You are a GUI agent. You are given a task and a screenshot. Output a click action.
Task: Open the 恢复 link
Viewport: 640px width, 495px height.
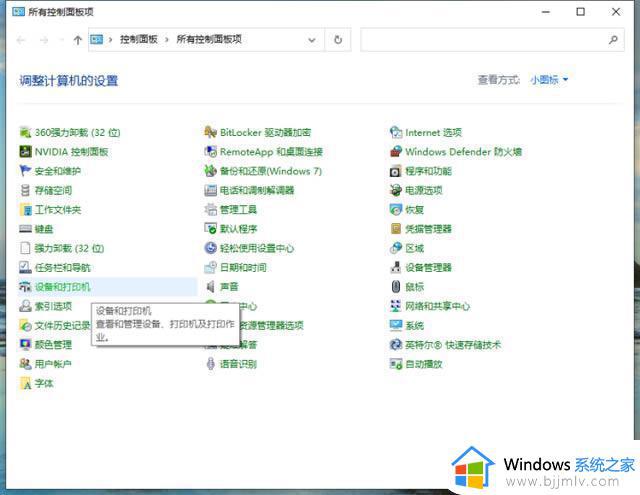point(415,210)
